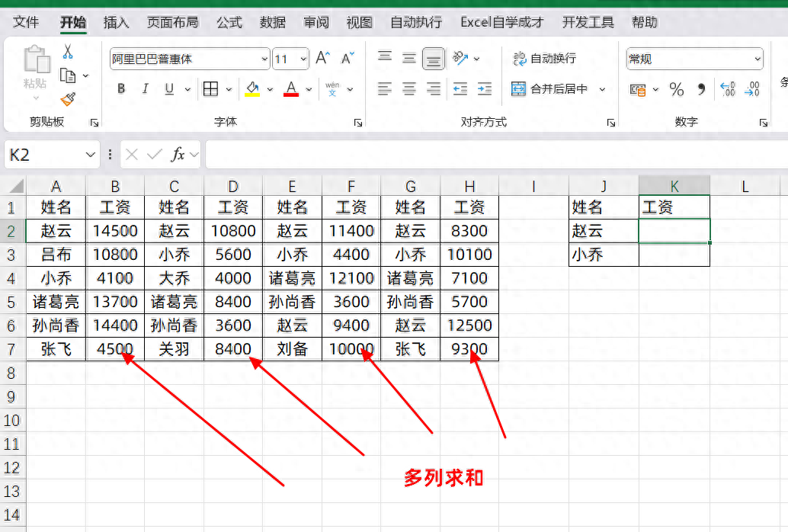Image resolution: width=788 pixels, height=532 pixels.
Task: Click the Cut scissors icon
Action: click(68, 52)
